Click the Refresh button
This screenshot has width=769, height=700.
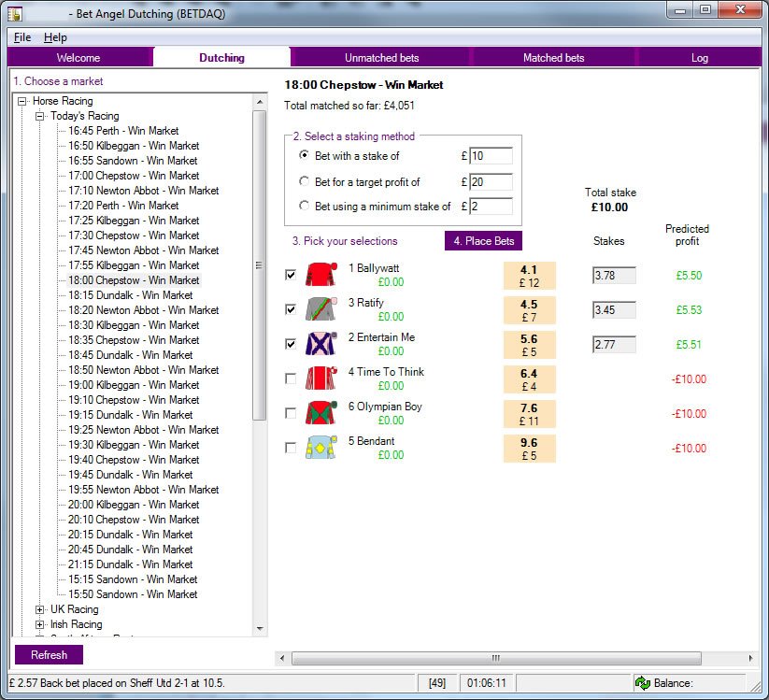point(49,655)
